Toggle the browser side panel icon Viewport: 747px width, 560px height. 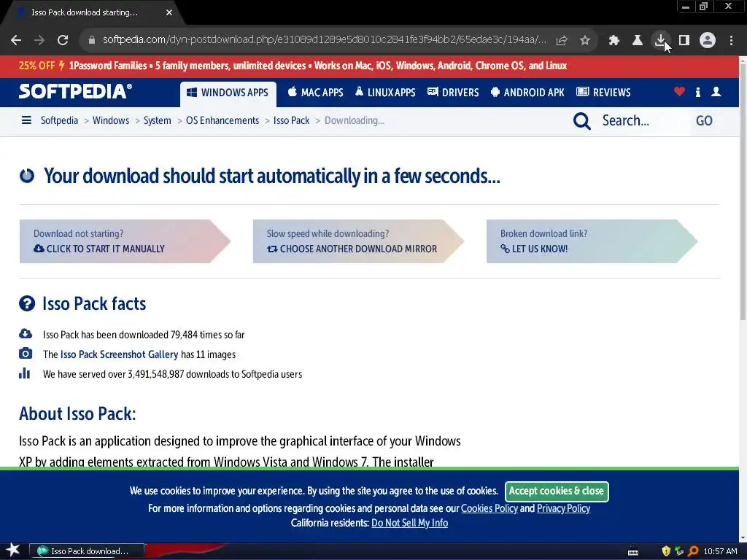point(684,41)
